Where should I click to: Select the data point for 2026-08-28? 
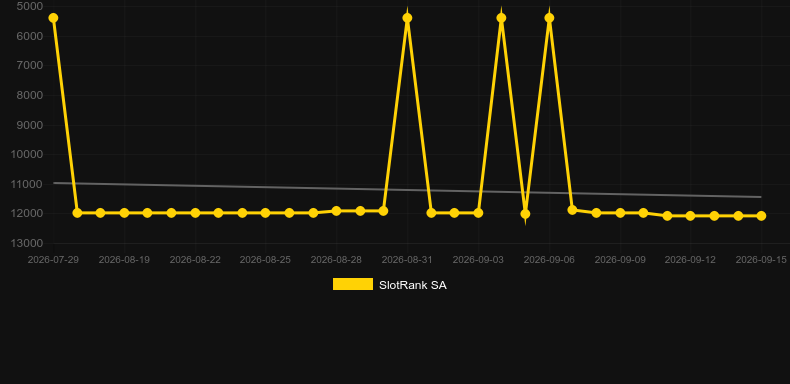coord(337,211)
